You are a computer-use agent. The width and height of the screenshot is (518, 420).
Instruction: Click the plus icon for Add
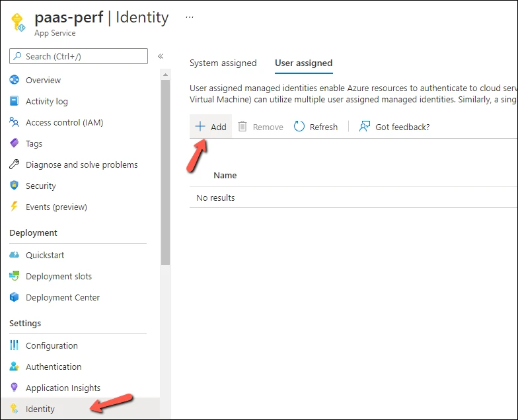200,127
